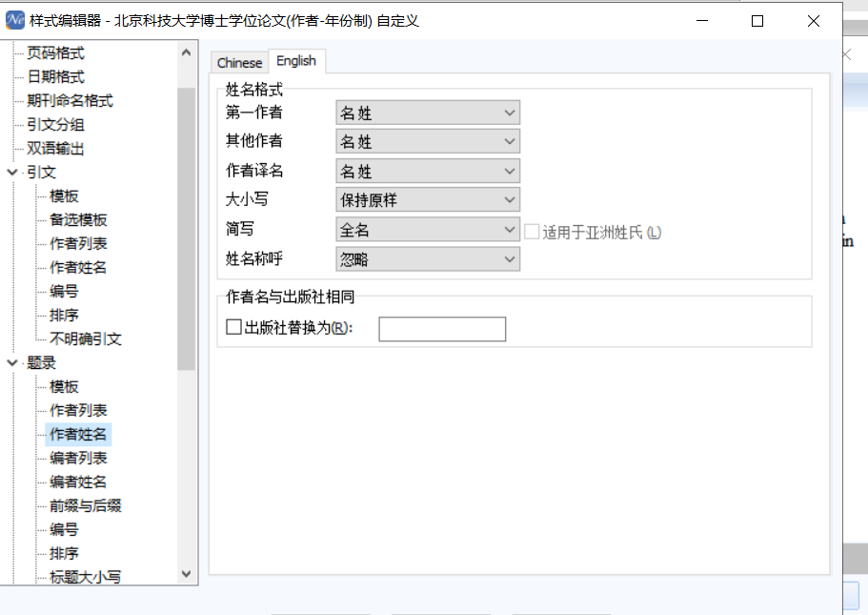Open the 大小写 dropdown set to 保持原样
Image resolution: width=868 pixels, height=615 pixels.
point(428,200)
